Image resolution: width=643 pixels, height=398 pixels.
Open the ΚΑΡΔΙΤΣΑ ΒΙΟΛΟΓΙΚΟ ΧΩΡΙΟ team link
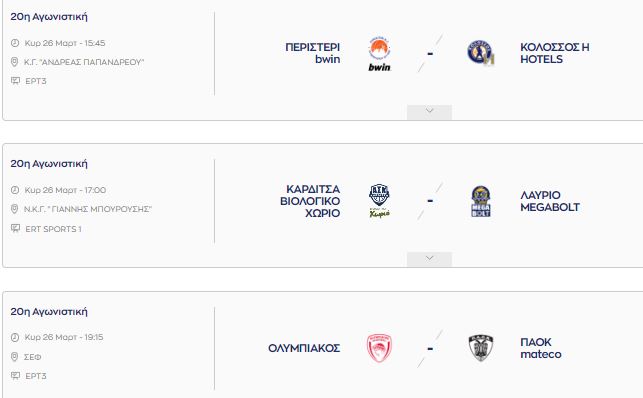(310, 201)
